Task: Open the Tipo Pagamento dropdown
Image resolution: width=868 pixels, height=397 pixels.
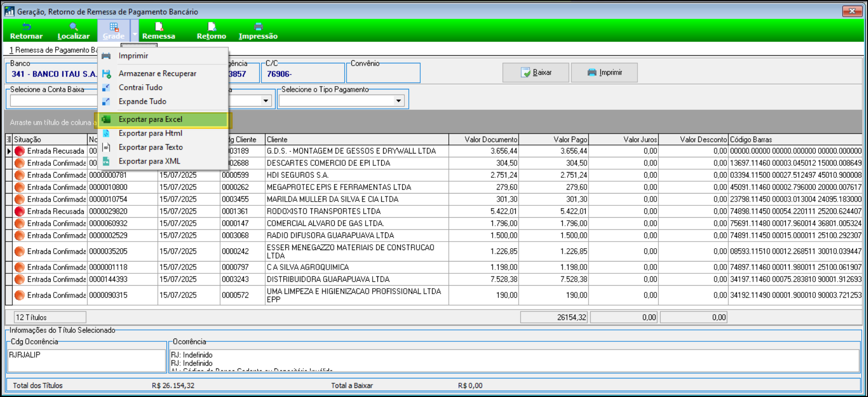Action: tap(398, 101)
